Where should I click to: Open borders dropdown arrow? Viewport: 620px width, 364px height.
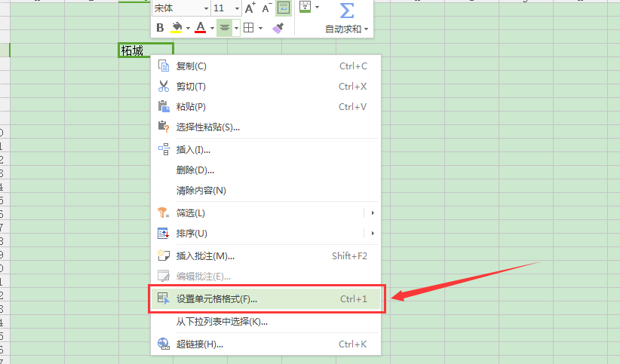tap(260, 28)
